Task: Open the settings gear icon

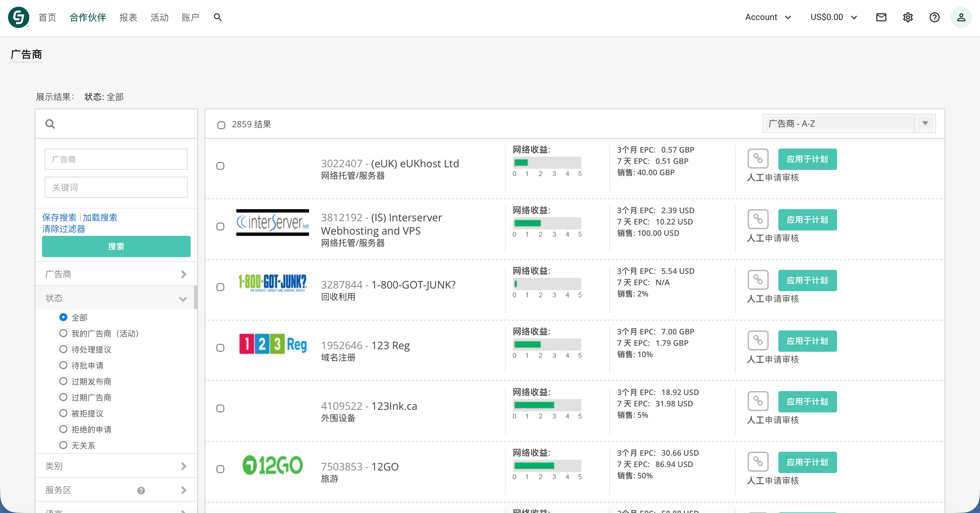Action: point(908,17)
